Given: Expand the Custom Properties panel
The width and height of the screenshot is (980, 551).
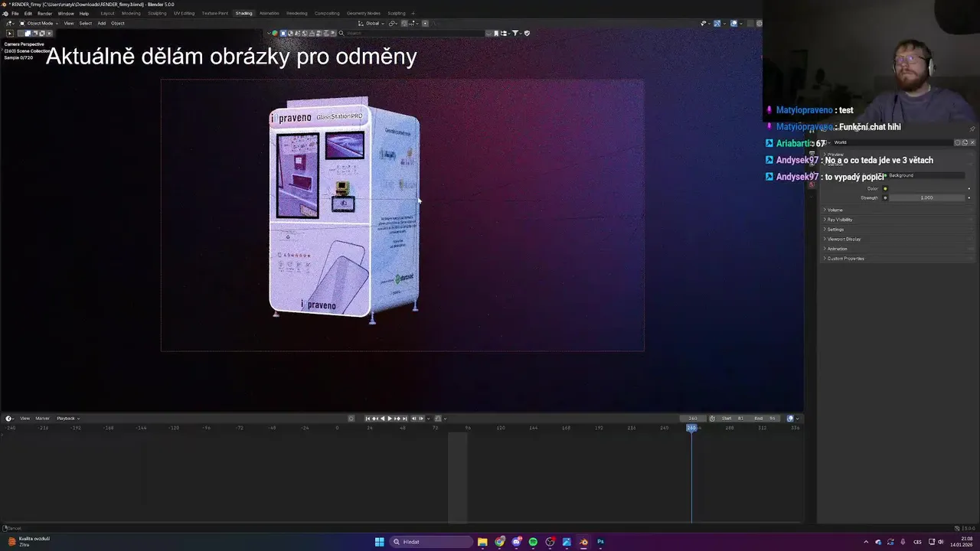Looking at the screenshot, I should click(x=845, y=259).
